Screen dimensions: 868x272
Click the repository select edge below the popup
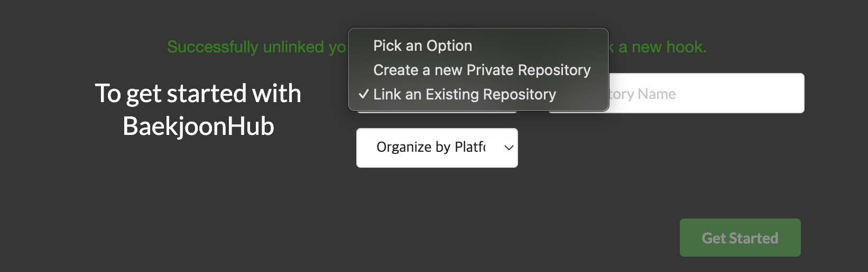point(437,112)
